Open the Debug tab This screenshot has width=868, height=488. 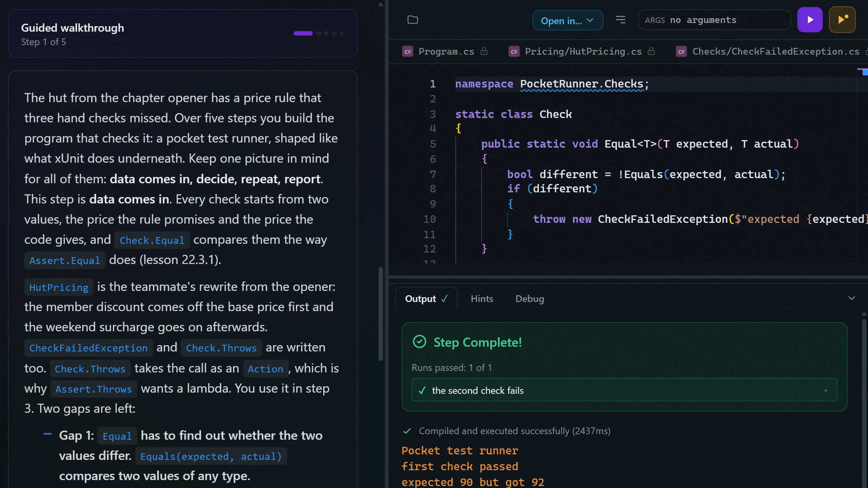529,298
